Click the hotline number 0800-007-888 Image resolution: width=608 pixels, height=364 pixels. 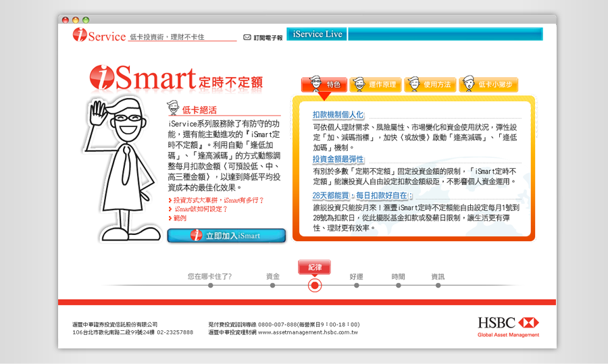278,324
